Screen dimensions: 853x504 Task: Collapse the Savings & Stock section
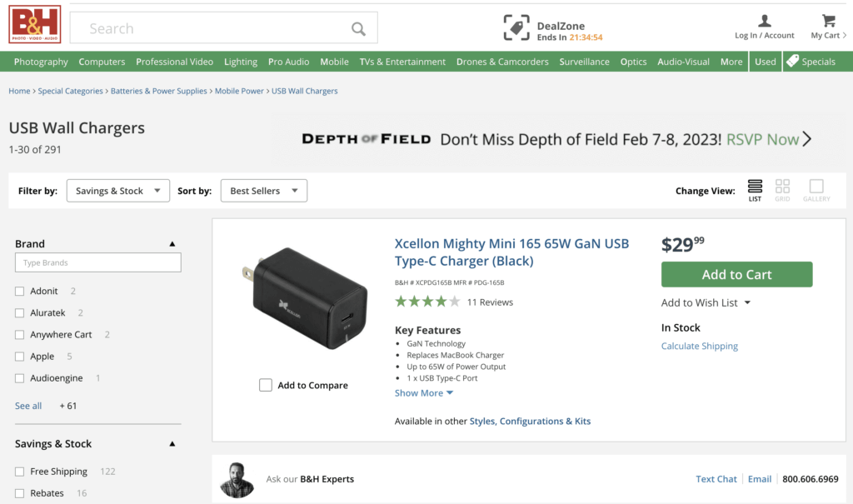tap(172, 443)
